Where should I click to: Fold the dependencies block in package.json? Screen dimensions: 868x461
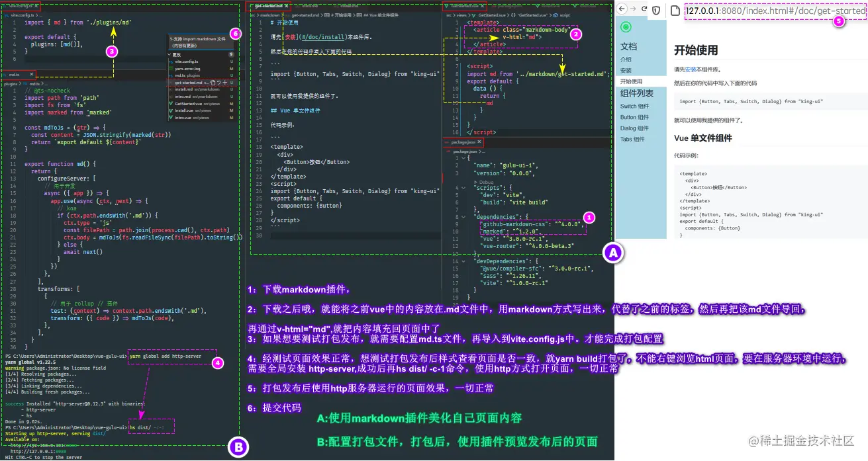tap(463, 217)
